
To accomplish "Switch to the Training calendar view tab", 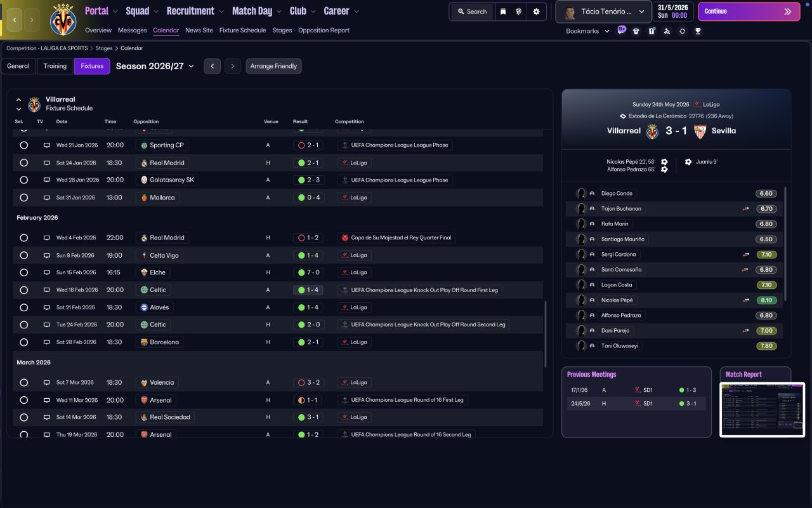I will tap(55, 66).
